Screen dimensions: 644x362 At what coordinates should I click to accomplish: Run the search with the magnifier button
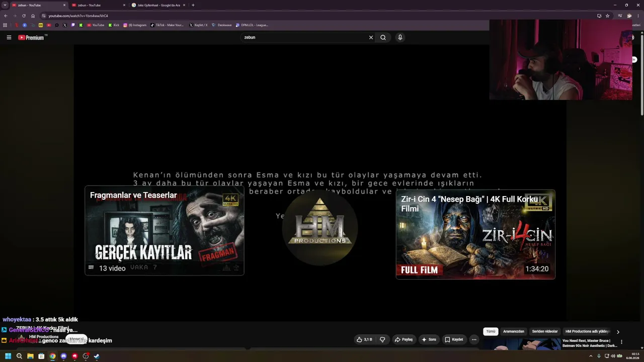pos(383,37)
